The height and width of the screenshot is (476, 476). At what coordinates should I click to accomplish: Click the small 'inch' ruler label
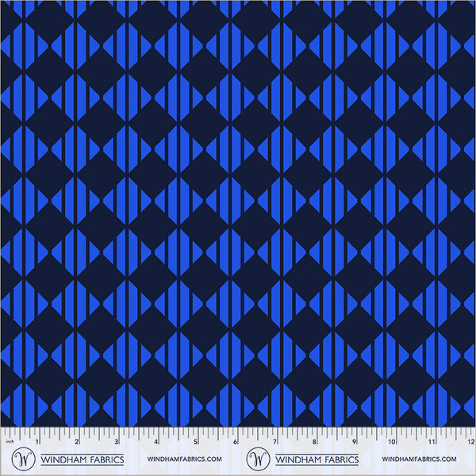point(10,441)
